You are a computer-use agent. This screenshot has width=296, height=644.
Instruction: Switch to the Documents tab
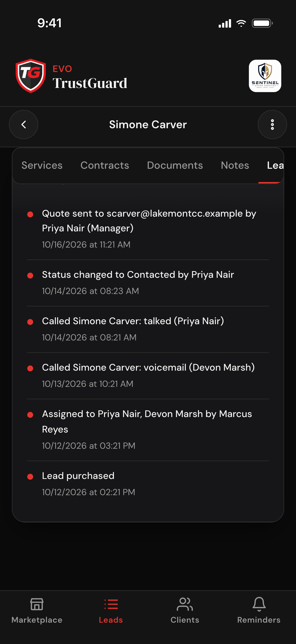175,165
